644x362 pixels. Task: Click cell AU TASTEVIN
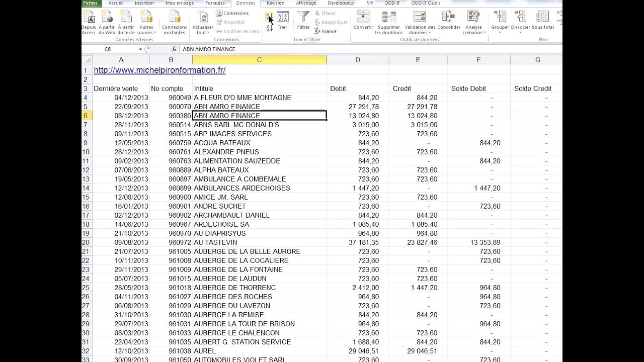pyautogui.click(x=259, y=242)
